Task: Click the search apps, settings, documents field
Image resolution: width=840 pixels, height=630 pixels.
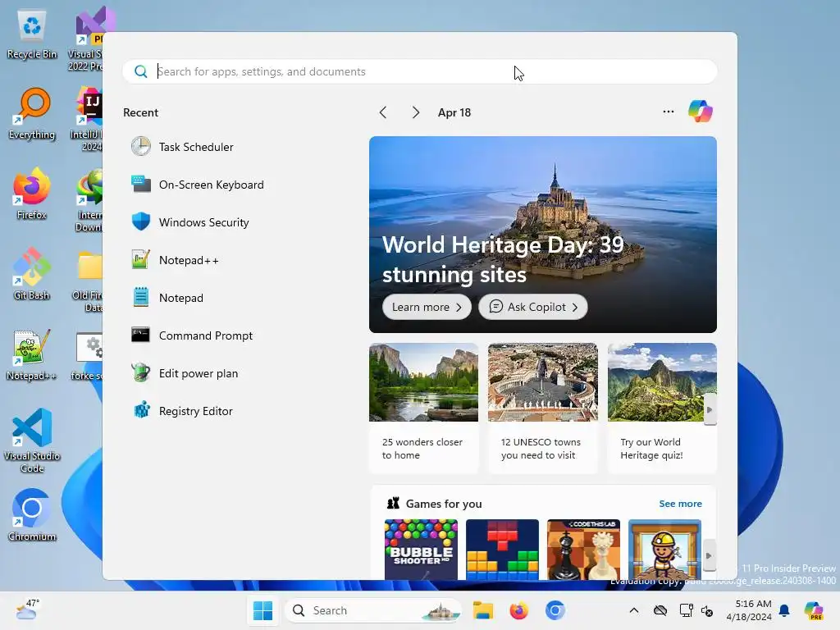Action: click(420, 71)
